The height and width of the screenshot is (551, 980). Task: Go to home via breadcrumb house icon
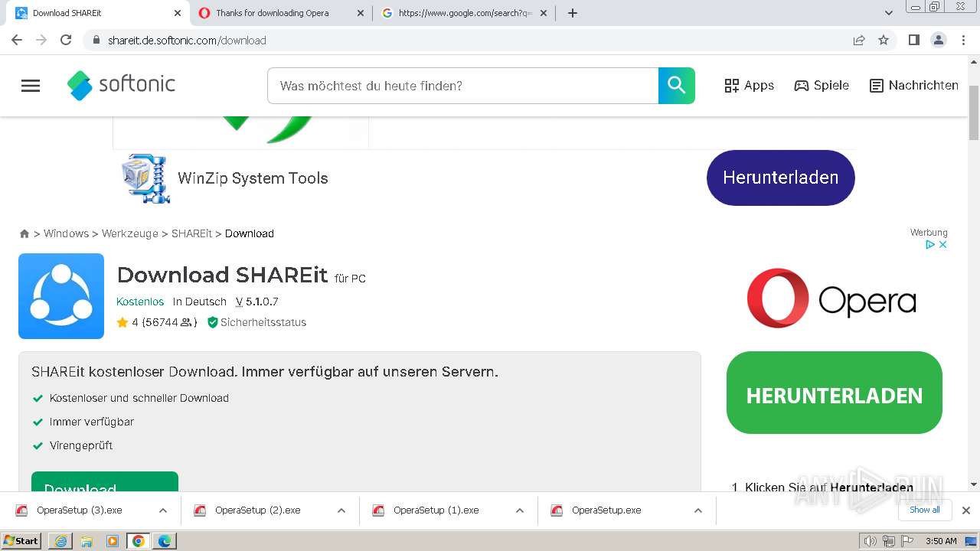24,233
